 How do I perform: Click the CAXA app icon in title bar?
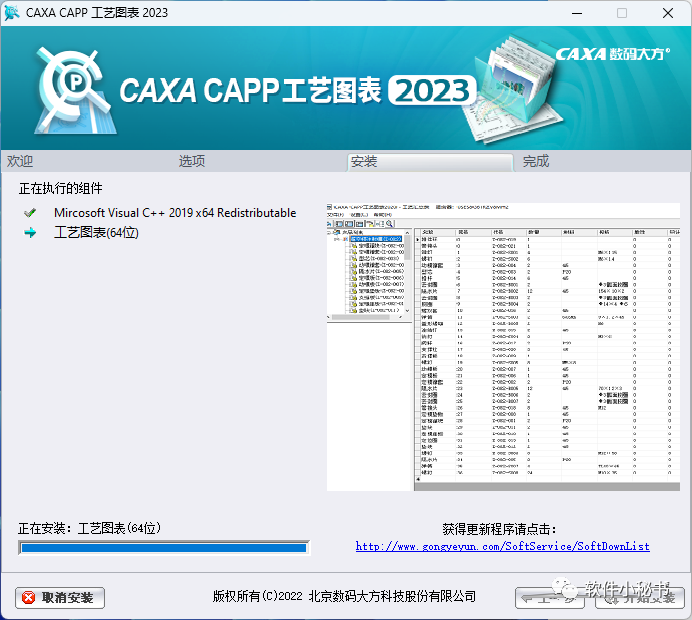coord(12,13)
